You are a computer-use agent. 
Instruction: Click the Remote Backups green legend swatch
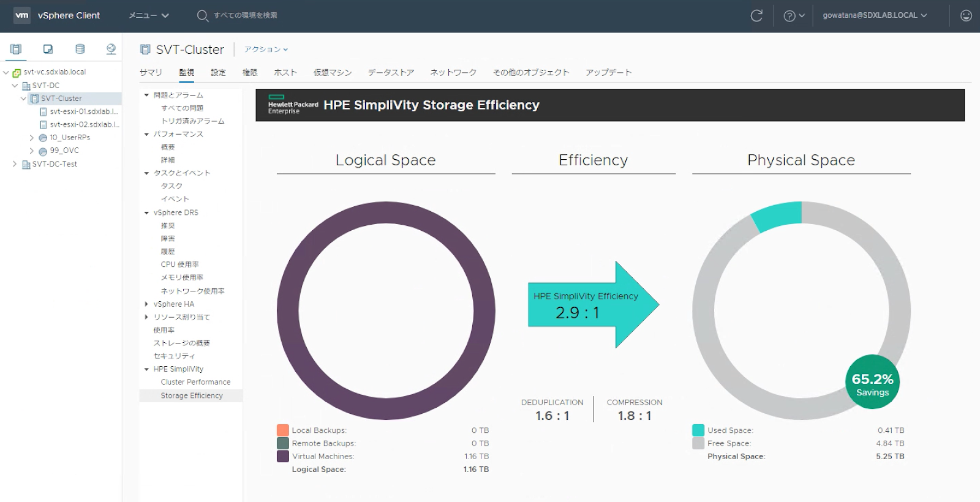coord(282,443)
